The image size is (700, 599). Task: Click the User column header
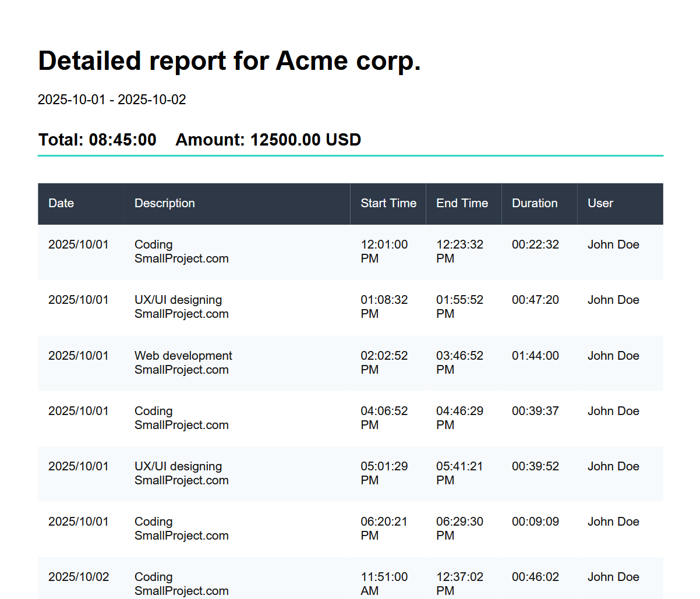(x=600, y=203)
